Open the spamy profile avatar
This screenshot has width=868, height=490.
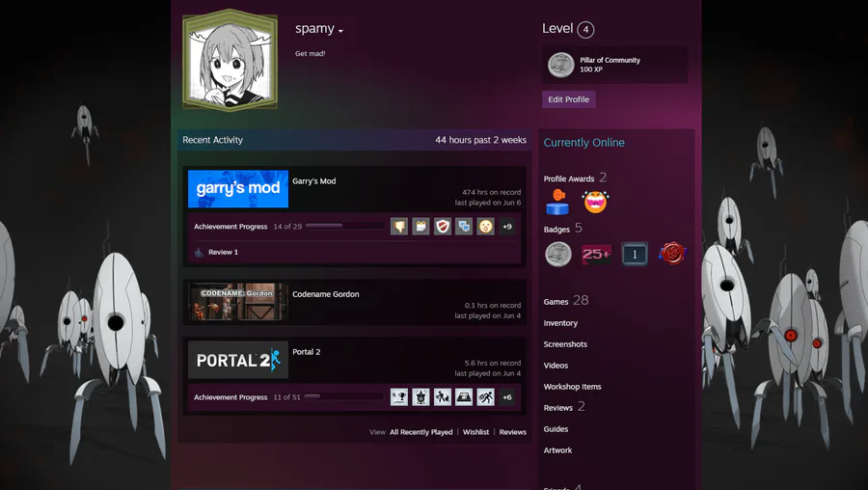click(230, 61)
